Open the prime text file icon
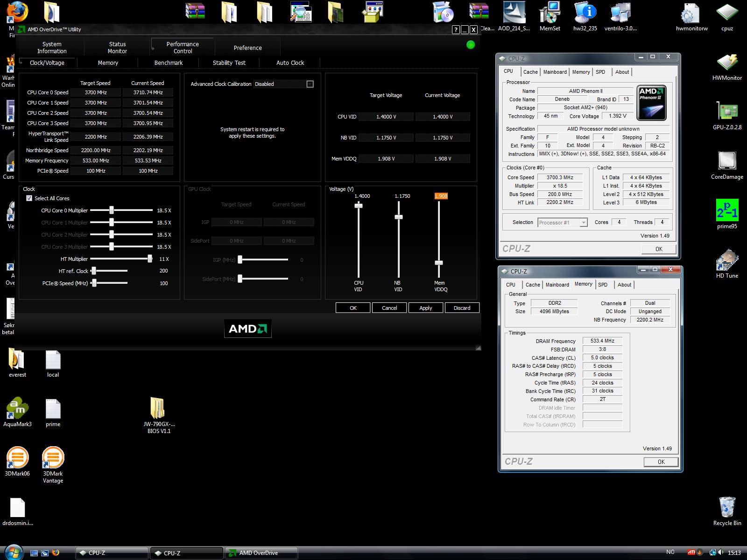 coord(53,412)
